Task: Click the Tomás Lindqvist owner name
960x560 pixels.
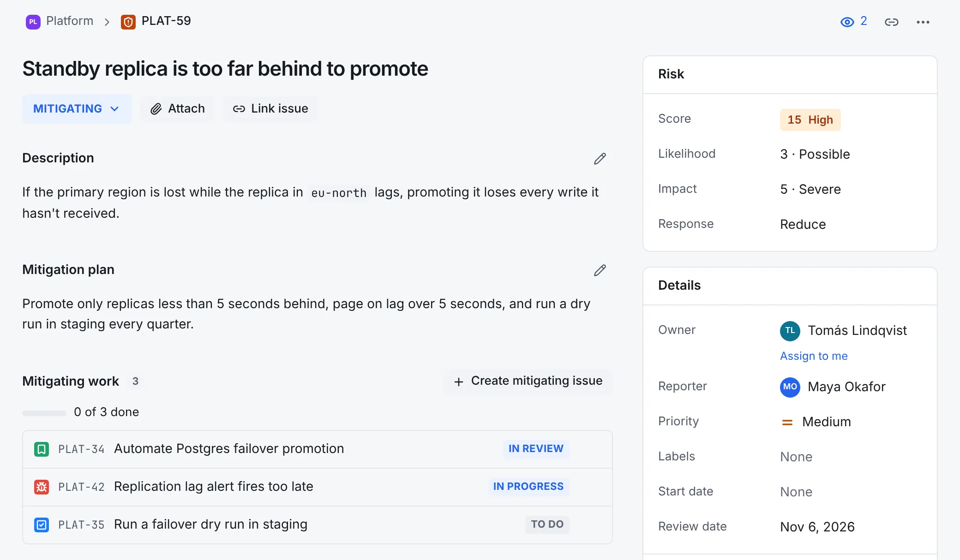Action: (857, 331)
